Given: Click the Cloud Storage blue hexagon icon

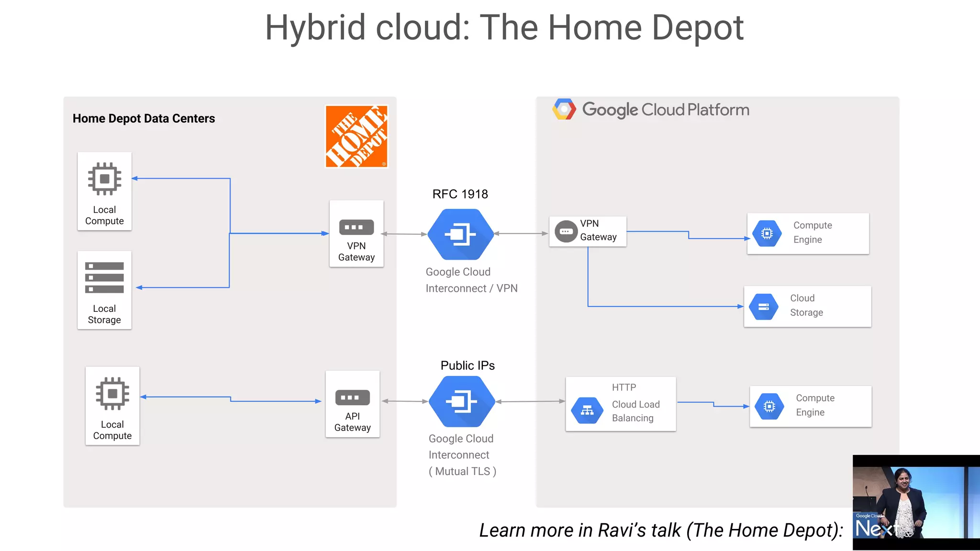Looking at the screenshot, I should tap(764, 307).
